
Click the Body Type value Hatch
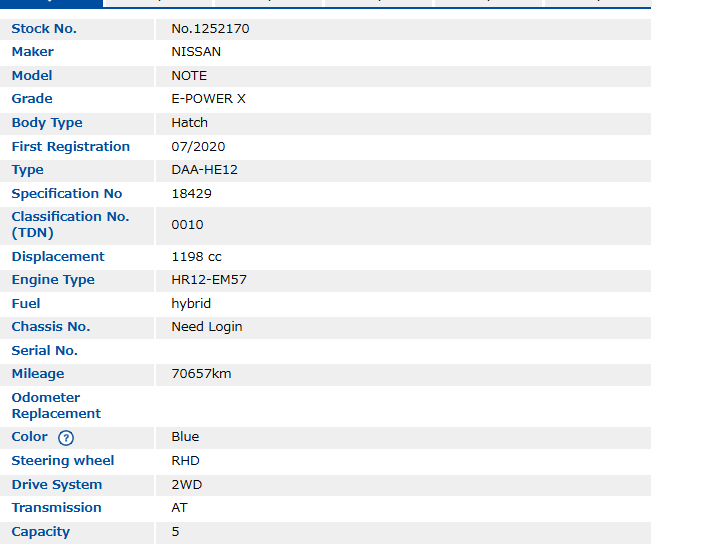(x=189, y=123)
